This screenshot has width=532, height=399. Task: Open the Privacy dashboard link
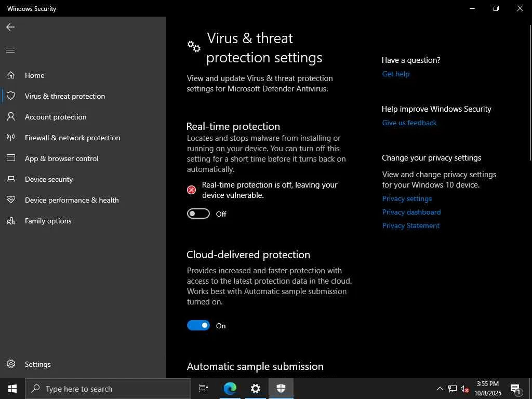coord(411,212)
